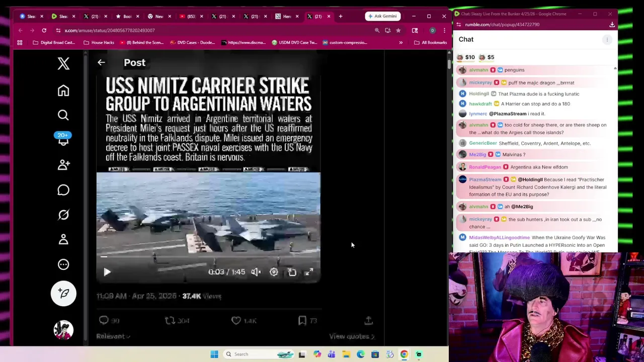The width and height of the screenshot is (644, 362).
Task: Expand the Relevant replies sort dropdown
Action: point(113,336)
